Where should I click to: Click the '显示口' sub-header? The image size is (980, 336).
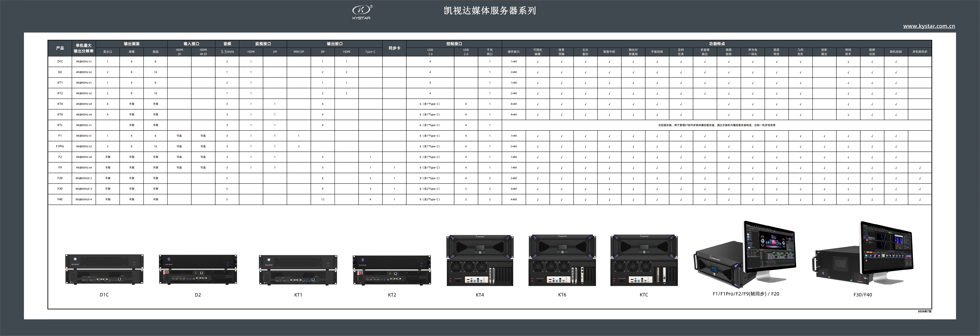tap(108, 52)
